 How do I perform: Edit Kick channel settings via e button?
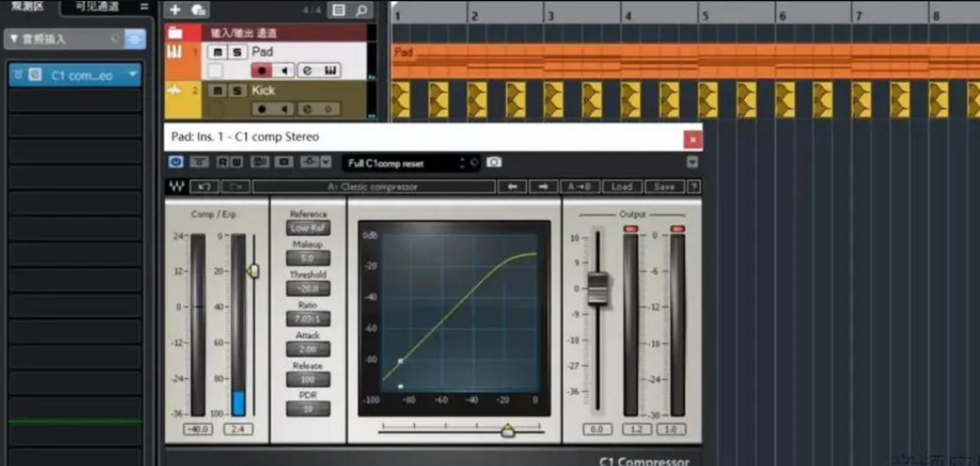(307, 109)
